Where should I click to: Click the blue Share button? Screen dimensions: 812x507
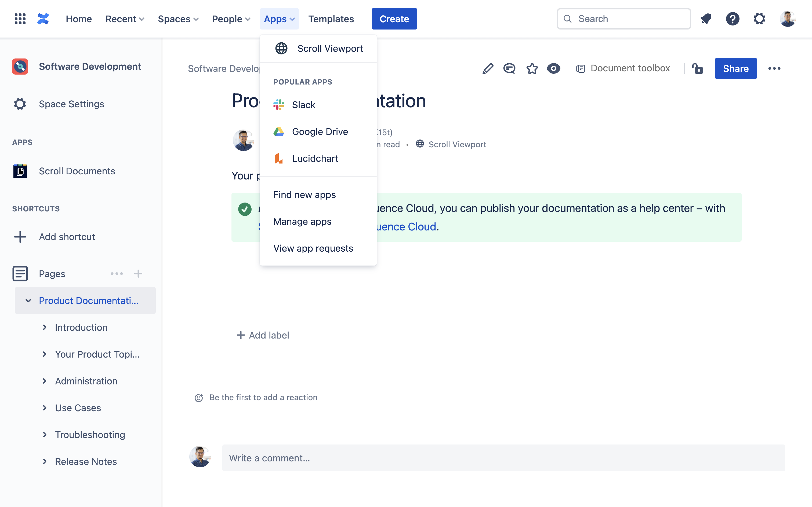[x=735, y=68]
